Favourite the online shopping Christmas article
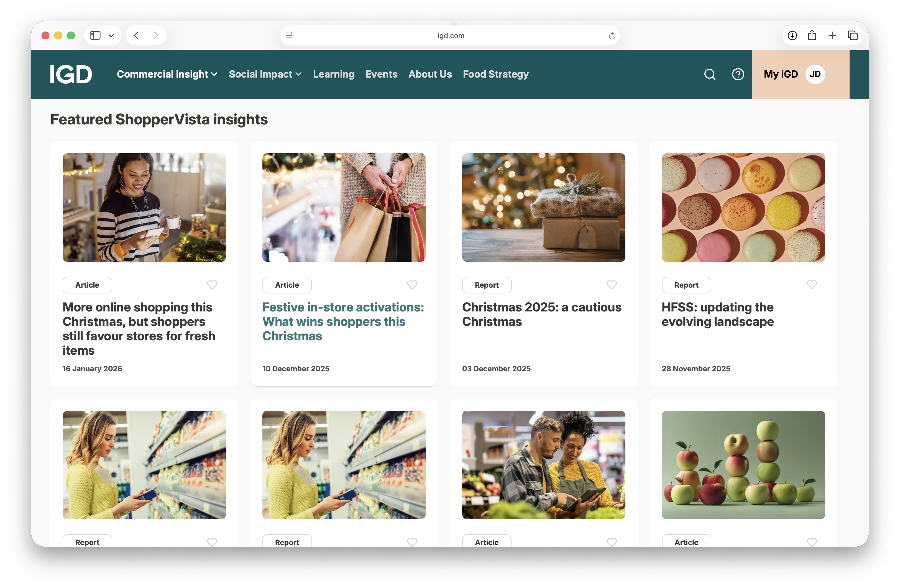 point(212,285)
